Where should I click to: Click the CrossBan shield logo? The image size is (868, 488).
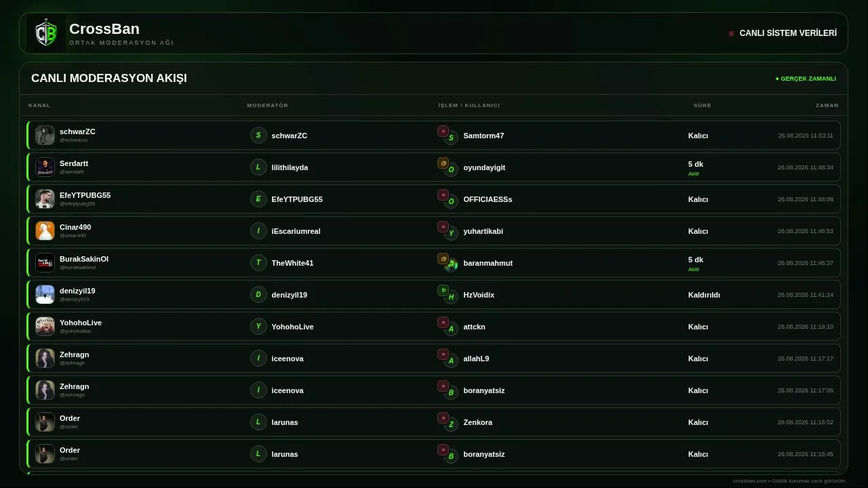46,33
